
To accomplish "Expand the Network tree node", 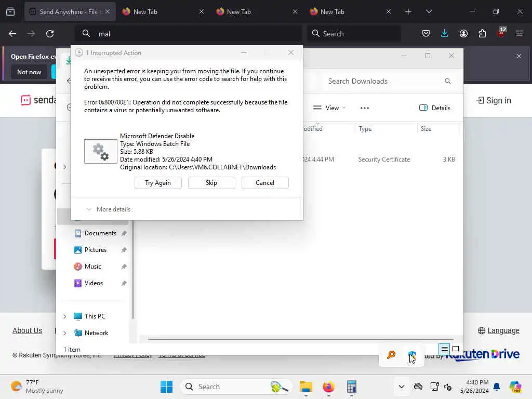I will (x=64, y=333).
